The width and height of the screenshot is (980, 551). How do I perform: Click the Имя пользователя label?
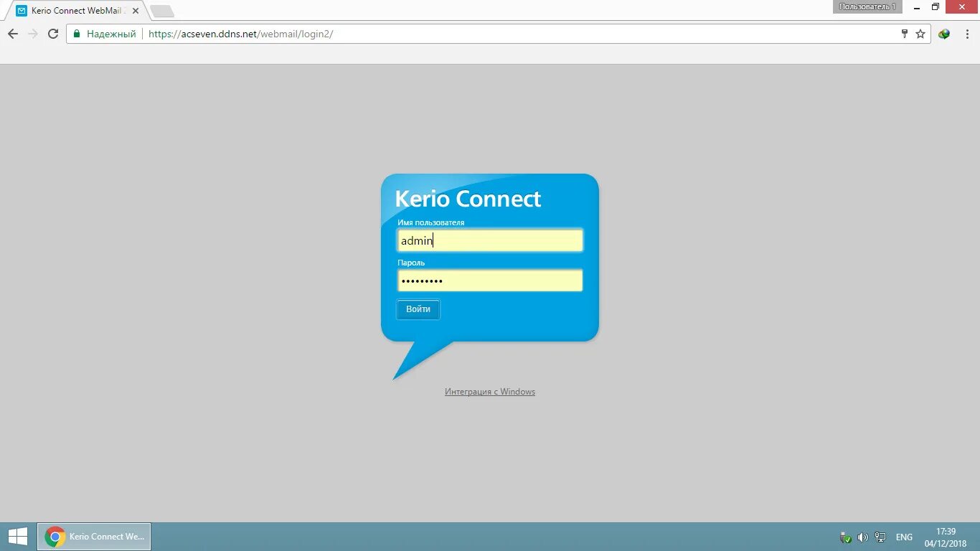coord(431,222)
